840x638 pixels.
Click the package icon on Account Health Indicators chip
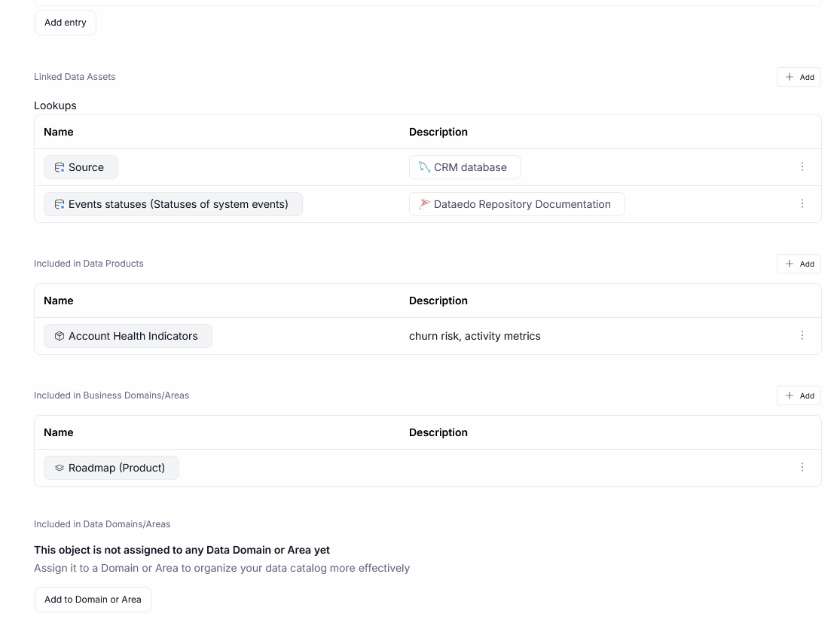pos(60,336)
